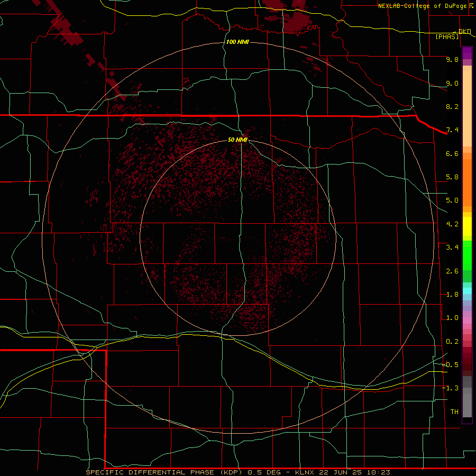The width and height of the screenshot is (476, 476).
Task: Select the yellow color bar segment
Action: click(x=467, y=226)
